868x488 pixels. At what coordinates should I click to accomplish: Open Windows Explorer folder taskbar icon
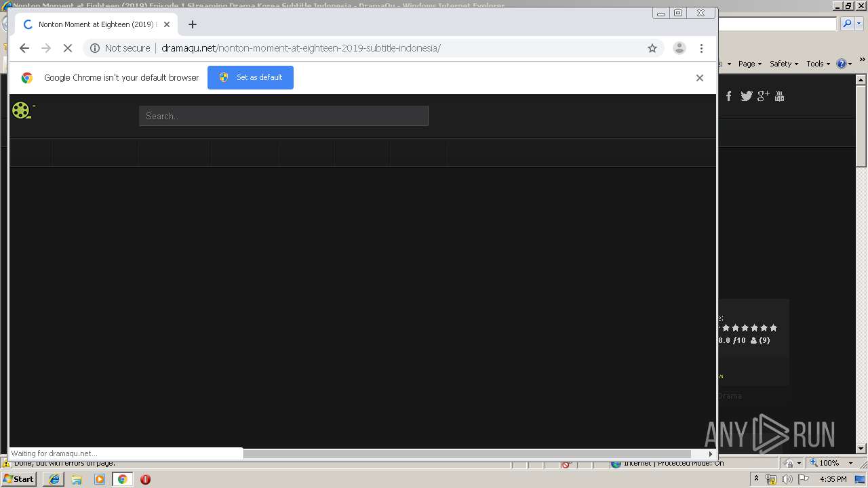(77, 479)
